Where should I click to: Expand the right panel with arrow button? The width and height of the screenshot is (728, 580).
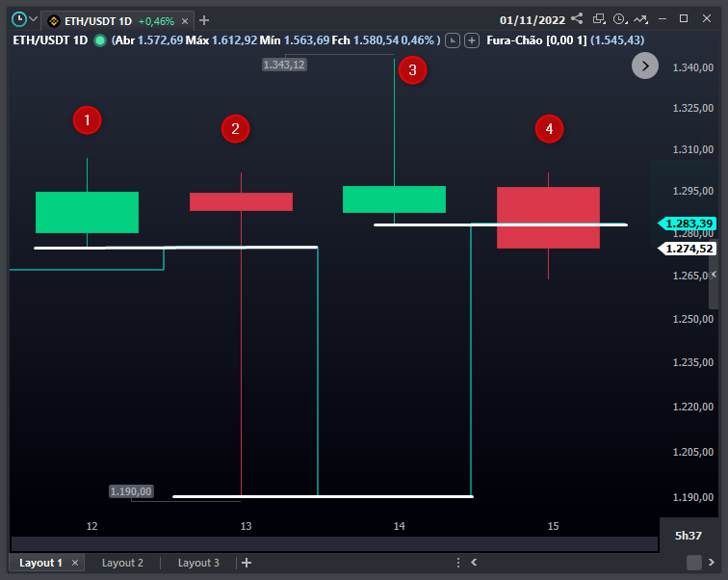point(645,66)
